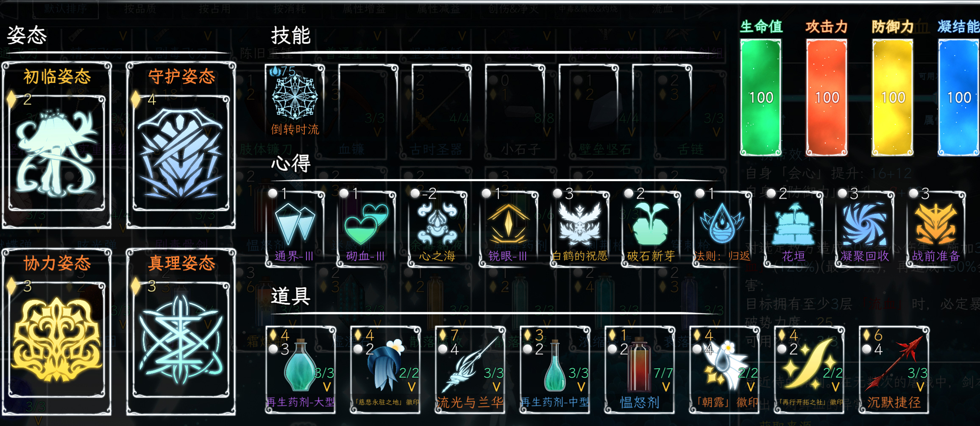The width and height of the screenshot is (980, 426).
Task: Pick the 真理姿态 stance card
Action: pyautogui.click(x=181, y=332)
